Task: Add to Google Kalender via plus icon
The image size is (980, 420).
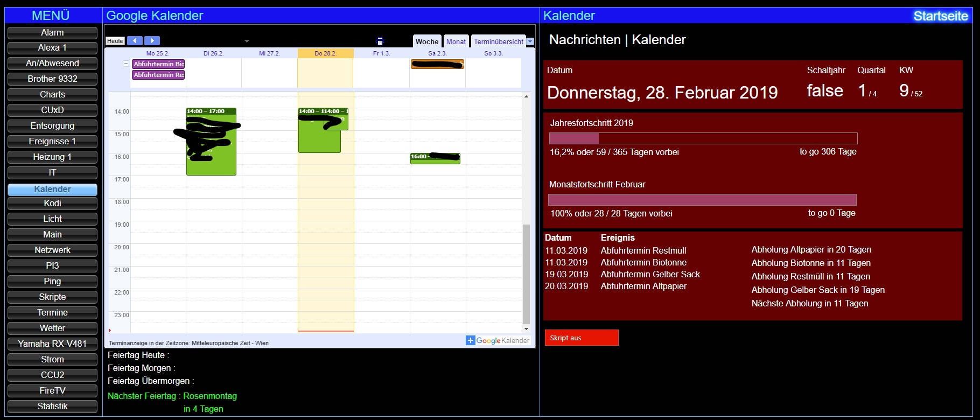Action: tap(471, 340)
